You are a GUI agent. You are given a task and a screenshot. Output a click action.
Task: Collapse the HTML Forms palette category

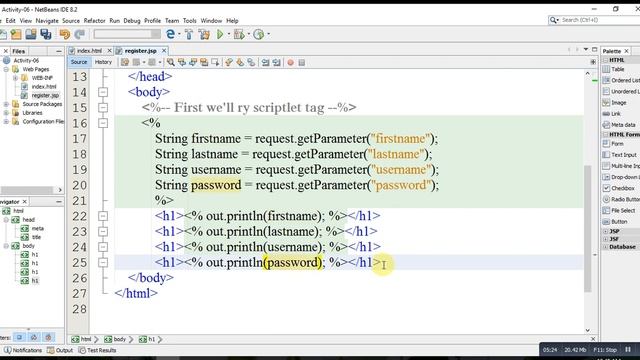pos(606,134)
